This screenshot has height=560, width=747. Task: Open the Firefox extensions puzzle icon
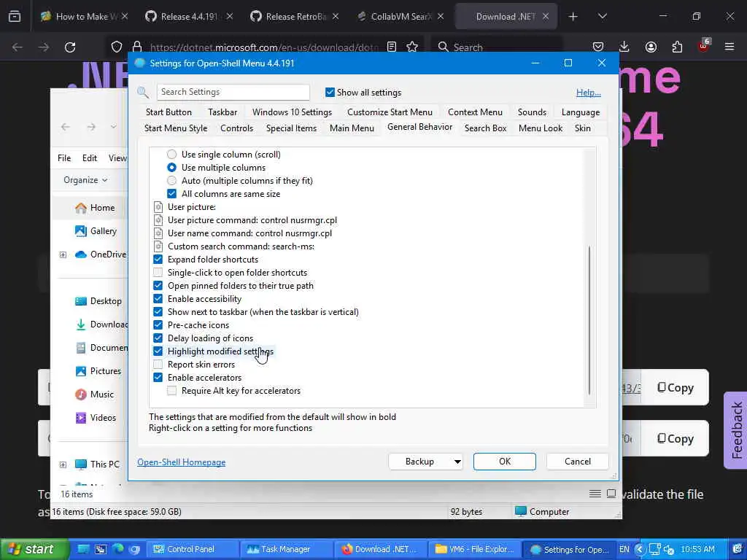coord(677,47)
